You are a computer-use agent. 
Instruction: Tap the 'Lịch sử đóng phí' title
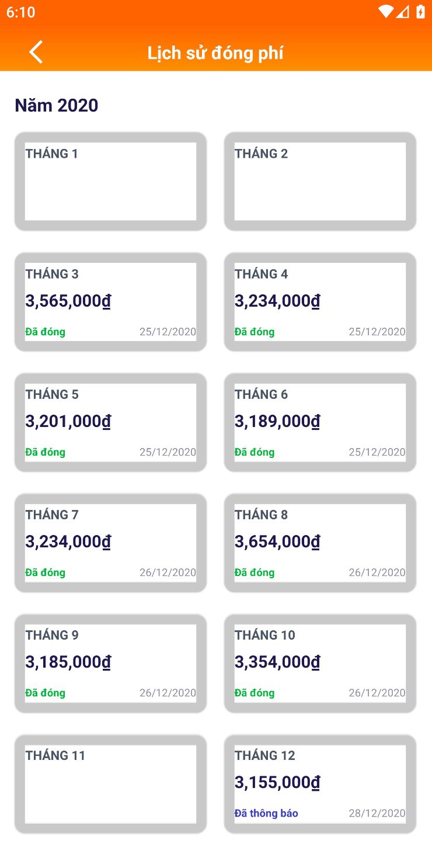(215, 53)
